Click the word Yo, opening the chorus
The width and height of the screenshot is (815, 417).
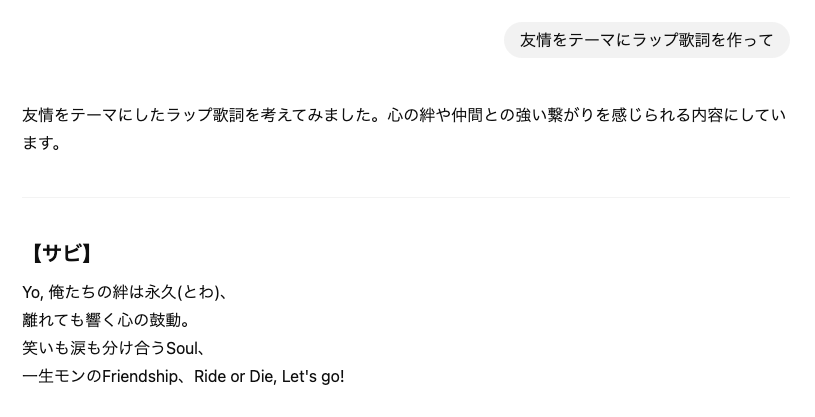point(33,293)
